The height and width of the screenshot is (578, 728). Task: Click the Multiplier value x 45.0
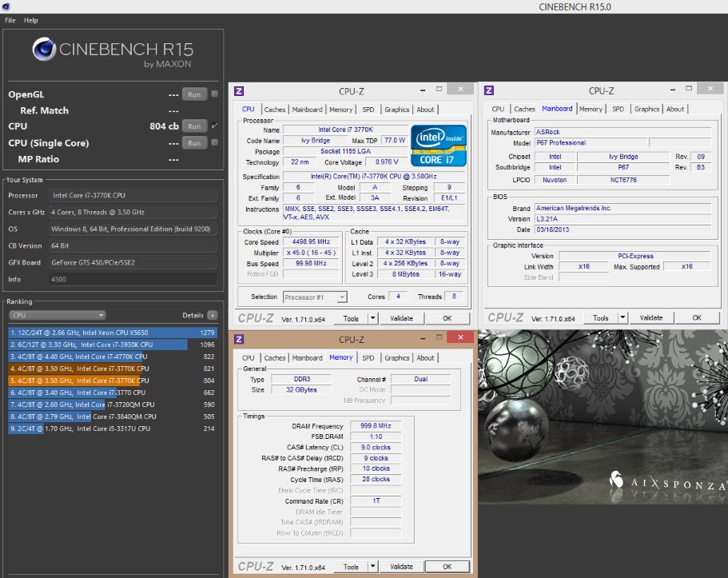pyautogui.click(x=311, y=253)
